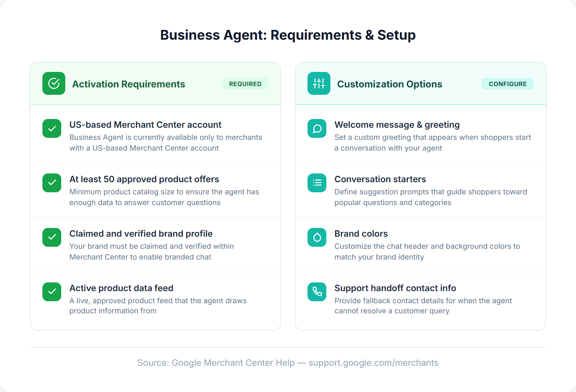Viewport: 576px width, 392px height.
Task: Expand the Activation Requirements card header
Action: click(x=155, y=83)
